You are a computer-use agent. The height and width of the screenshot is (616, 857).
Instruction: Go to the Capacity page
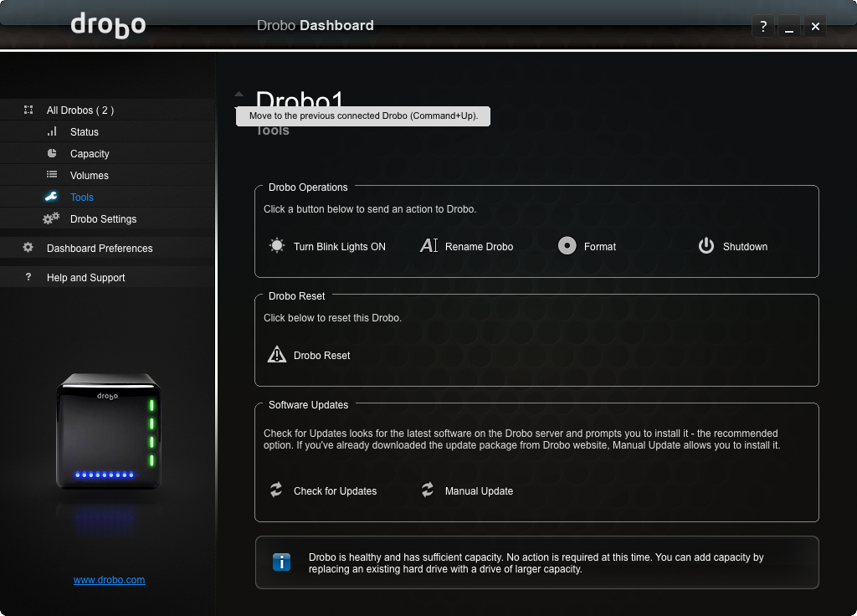90,154
